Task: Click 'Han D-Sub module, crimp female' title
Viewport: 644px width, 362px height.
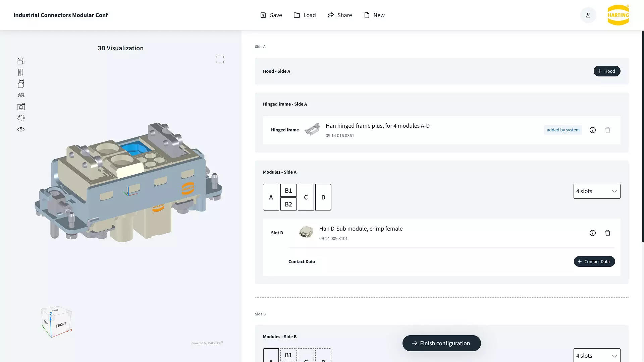Action: pyautogui.click(x=361, y=229)
